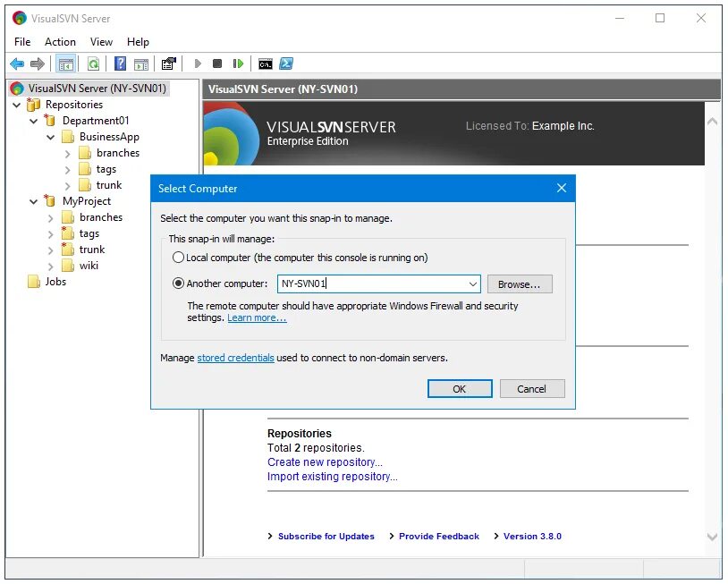The image size is (728, 584).
Task: Click the VisualSVN Server root node icon
Action: click(x=17, y=89)
